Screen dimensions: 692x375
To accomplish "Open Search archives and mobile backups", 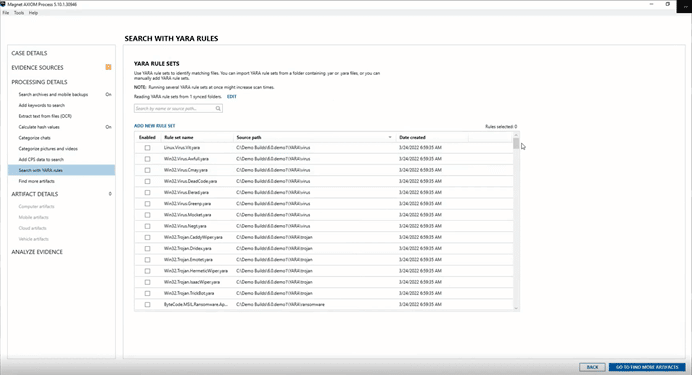I will coord(53,94).
